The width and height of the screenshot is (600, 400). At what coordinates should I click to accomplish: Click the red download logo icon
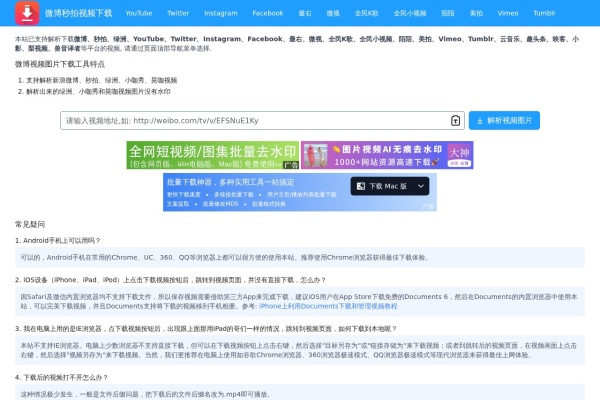click(x=27, y=13)
